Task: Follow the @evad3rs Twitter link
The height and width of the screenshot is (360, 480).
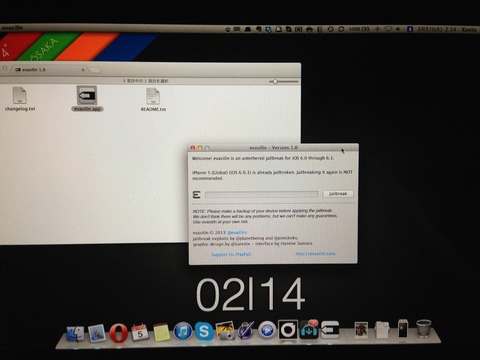Action: 237,232
